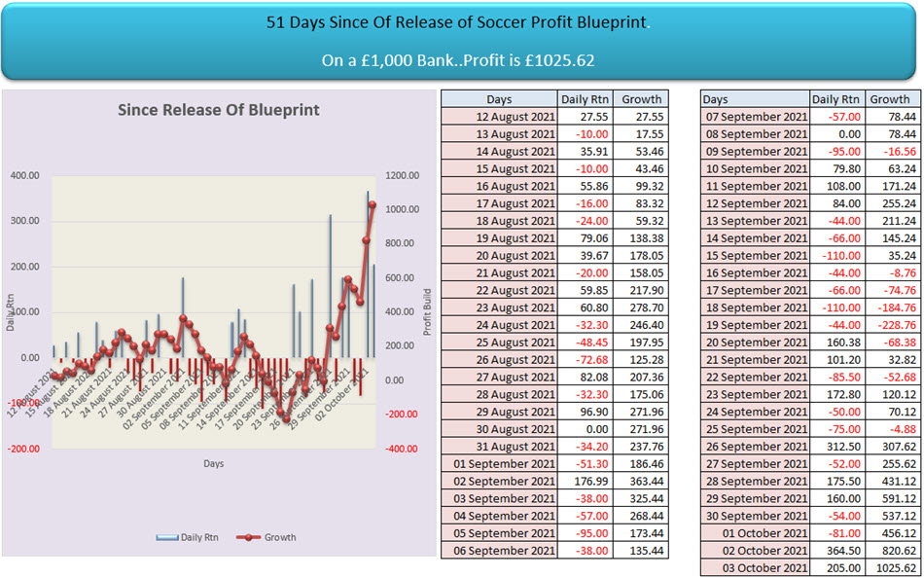Select the 364.50 daily return cell
The width and height of the screenshot is (924, 578).
point(836,551)
